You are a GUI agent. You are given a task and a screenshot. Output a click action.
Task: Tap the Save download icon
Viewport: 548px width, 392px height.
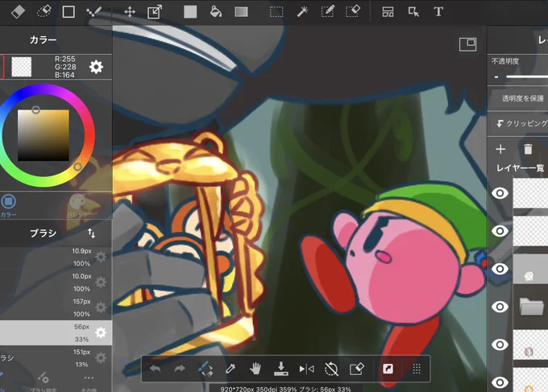281,369
